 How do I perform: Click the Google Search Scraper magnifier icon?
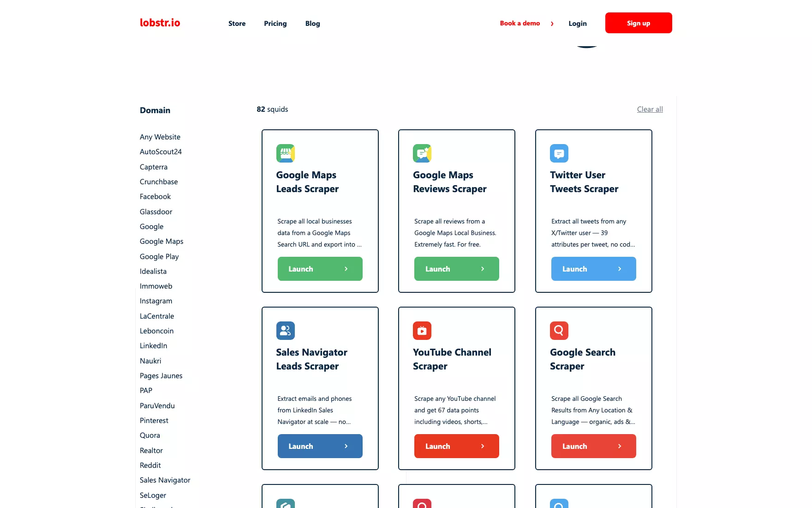click(x=559, y=331)
